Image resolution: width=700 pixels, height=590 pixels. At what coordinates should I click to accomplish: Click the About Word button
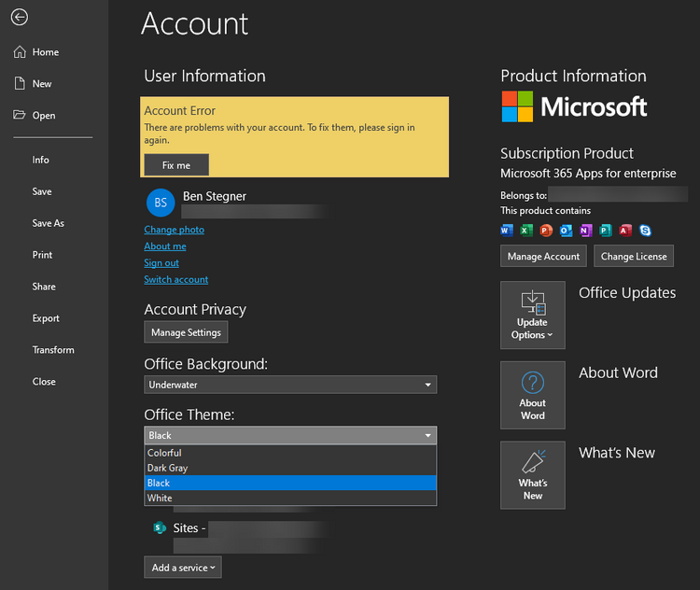tap(533, 395)
